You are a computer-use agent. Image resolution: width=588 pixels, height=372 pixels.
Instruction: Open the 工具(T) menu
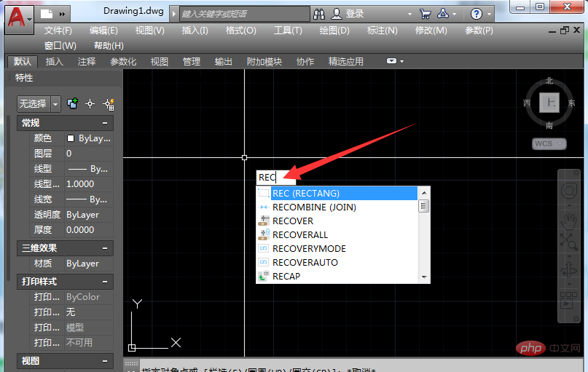tap(288, 31)
